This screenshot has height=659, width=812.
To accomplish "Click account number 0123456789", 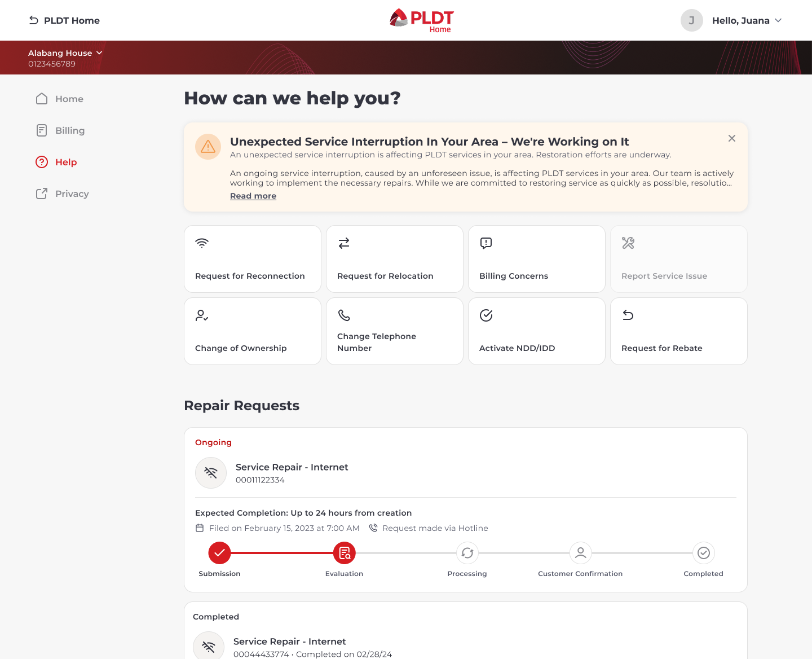I will coord(52,64).
